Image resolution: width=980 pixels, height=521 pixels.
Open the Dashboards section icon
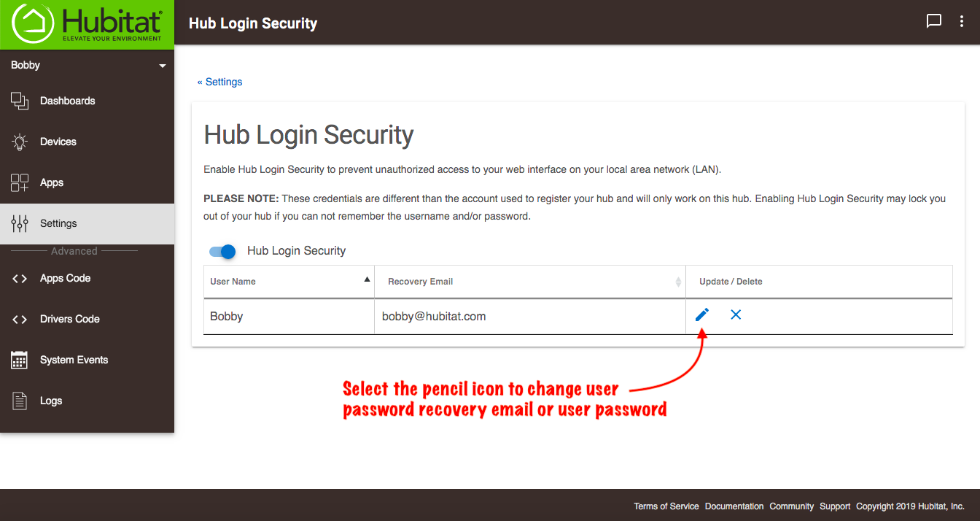point(20,100)
